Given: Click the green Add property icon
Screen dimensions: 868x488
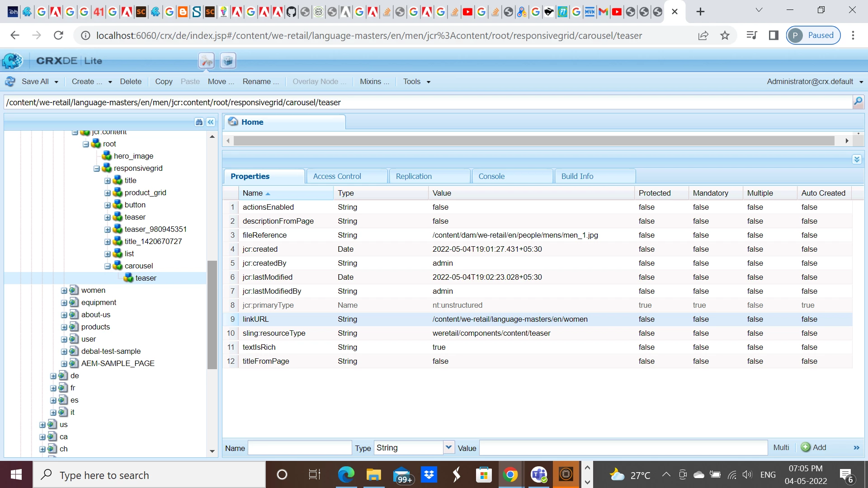Looking at the screenshot, I should click(806, 447).
